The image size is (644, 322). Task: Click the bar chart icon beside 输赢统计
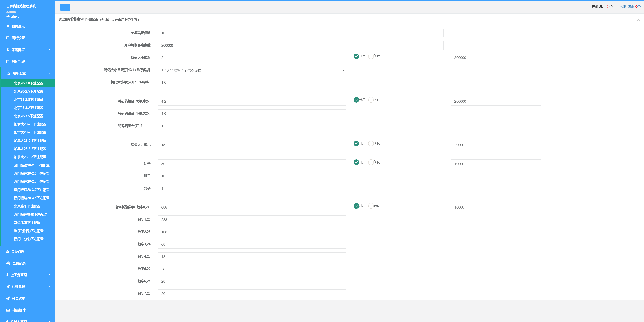point(8,310)
